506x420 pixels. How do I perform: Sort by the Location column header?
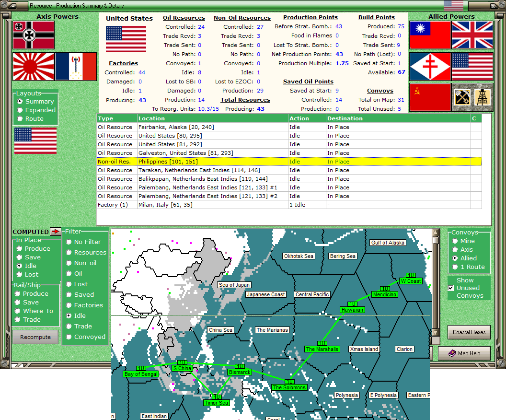[x=213, y=118]
